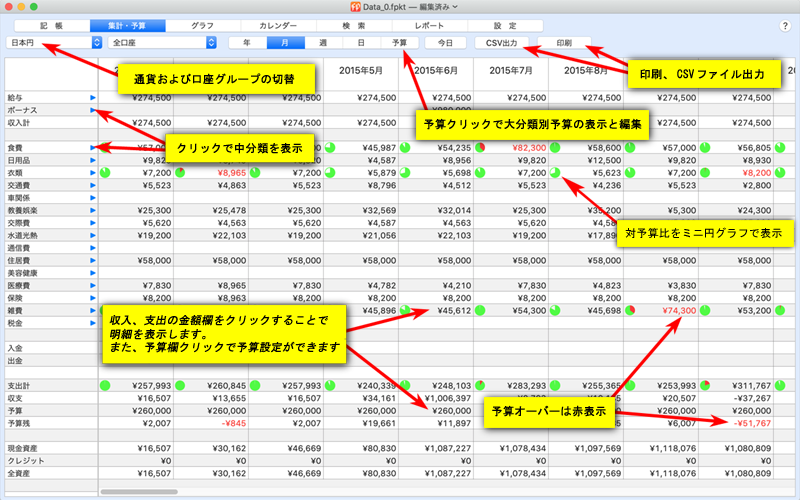
Task: Show budgets with the 予算 segment
Action: (x=399, y=43)
